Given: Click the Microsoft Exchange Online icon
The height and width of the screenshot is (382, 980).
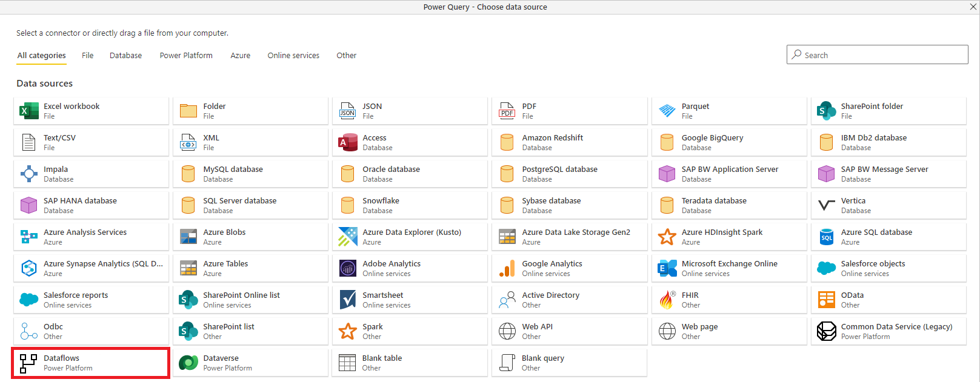Looking at the screenshot, I should click(667, 268).
